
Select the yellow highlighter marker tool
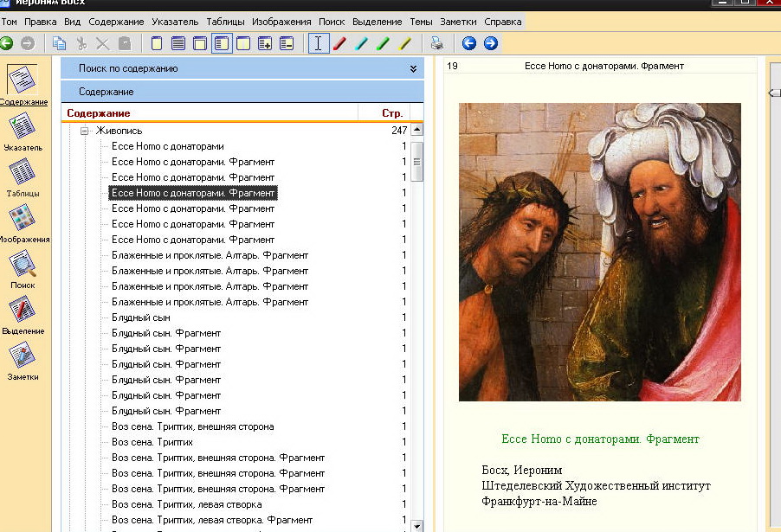[x=404, y=43]
